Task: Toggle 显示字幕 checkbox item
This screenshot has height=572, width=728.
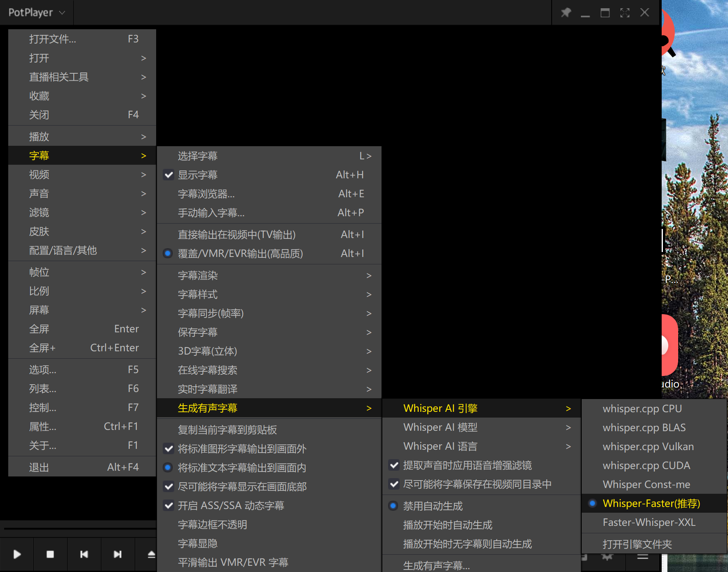Action: tap(269, 175)
